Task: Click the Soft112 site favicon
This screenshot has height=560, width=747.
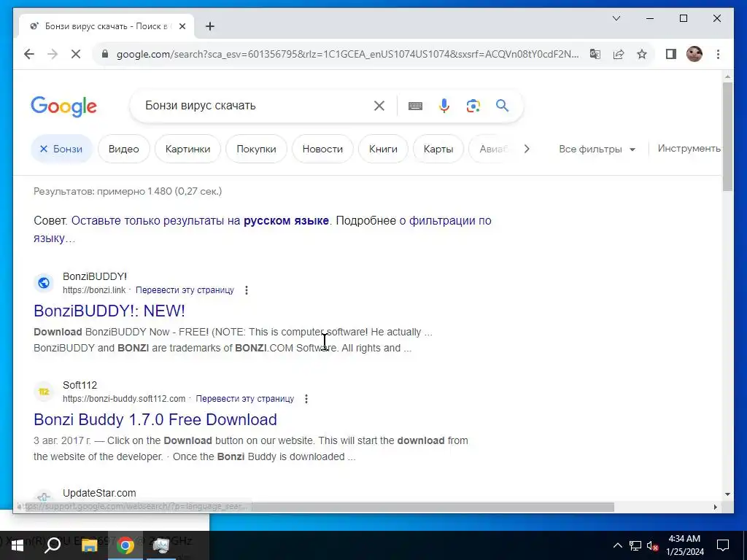Action: [x=43, y=392]
